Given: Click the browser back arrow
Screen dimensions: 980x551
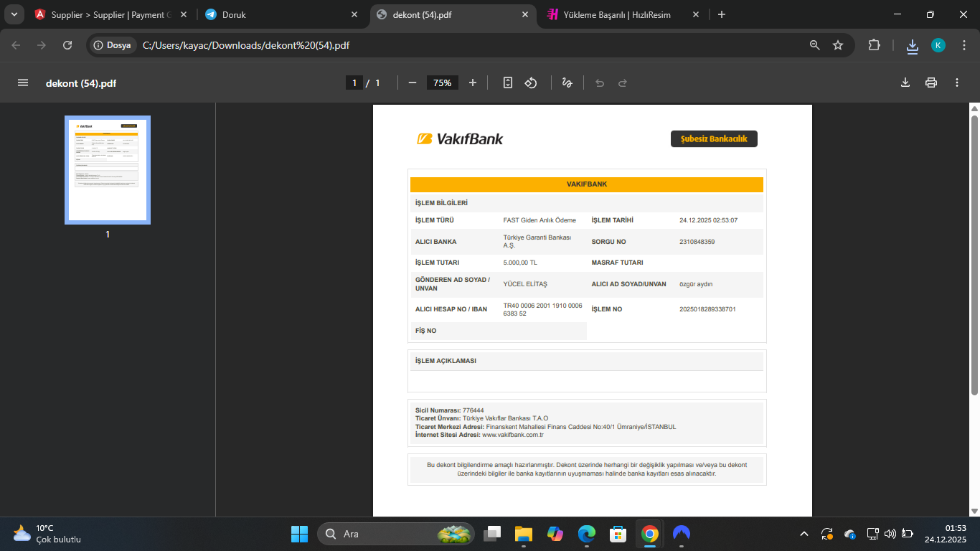Looking at the screenshot, I should [x=16, y=45].
